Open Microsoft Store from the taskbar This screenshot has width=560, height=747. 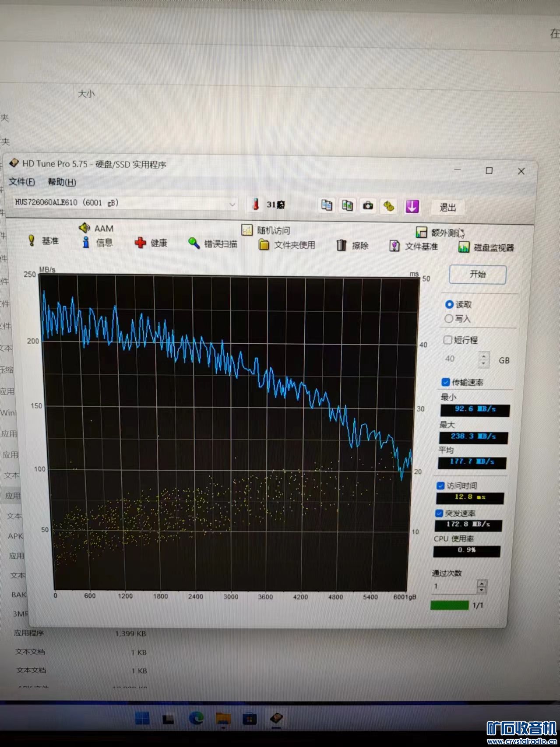pos(250,719)
